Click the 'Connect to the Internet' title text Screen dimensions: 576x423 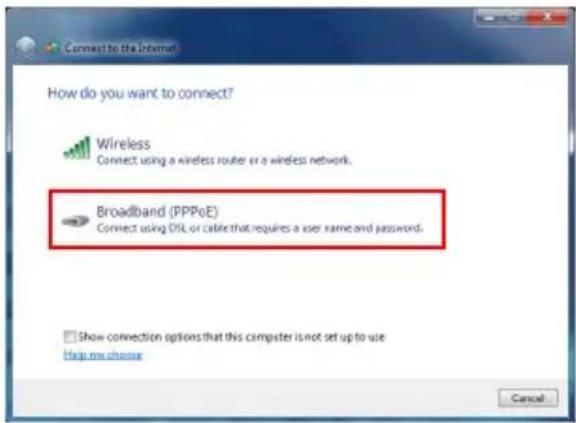pyautogui.click(x=121, y=48)
